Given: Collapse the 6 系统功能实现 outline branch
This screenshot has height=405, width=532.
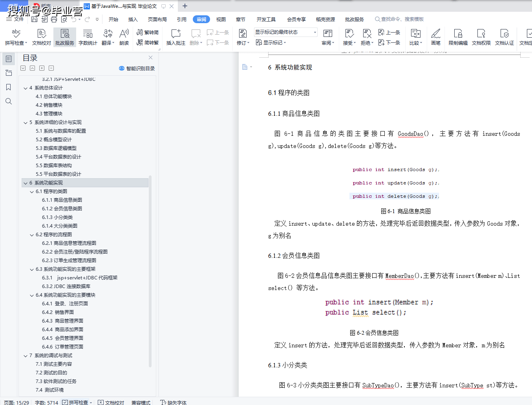Looking at the screenshot, I should 26,182.
